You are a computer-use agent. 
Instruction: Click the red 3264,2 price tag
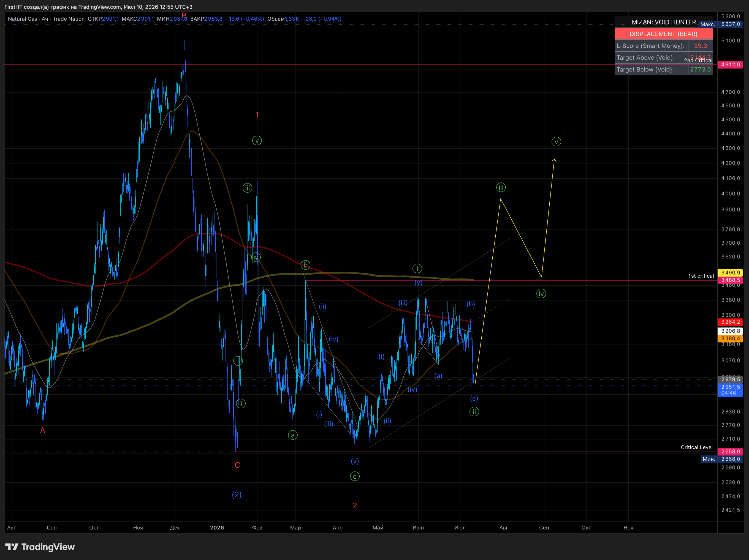[x=730, y=322]
